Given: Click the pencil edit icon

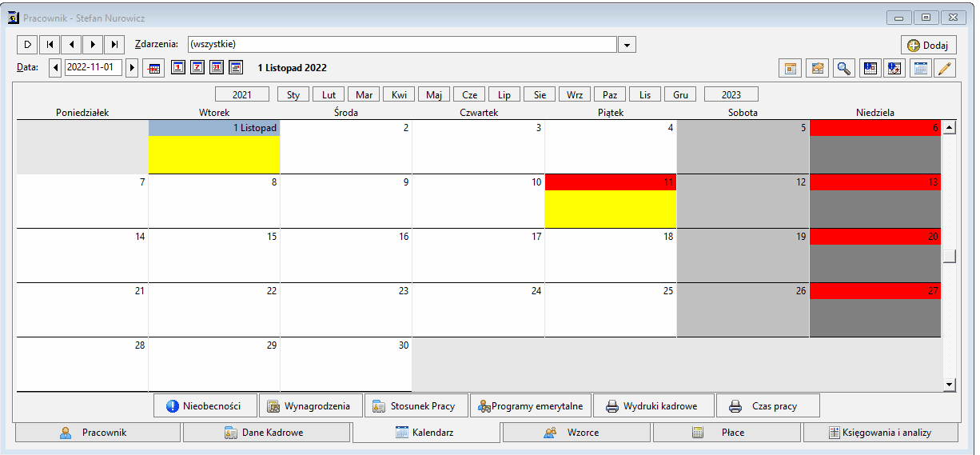Looking at the screenshot, I should click(x=946, y=68).
